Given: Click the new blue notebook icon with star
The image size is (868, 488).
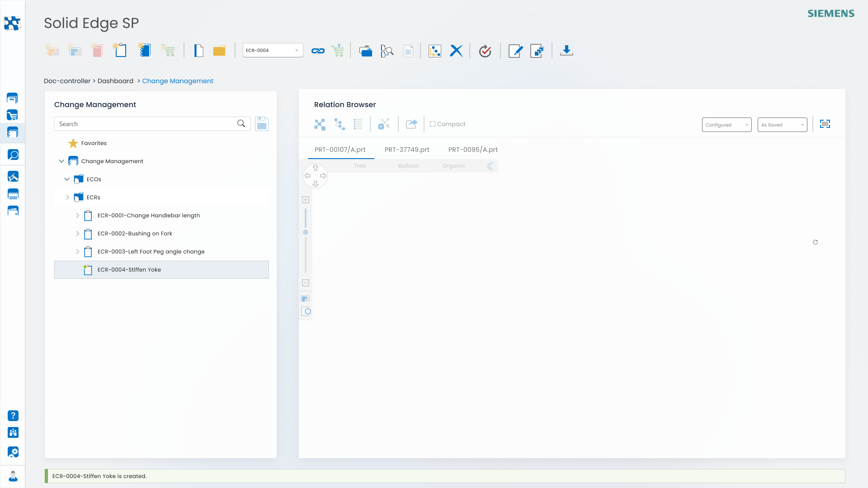Looking at the screenshot, I should (x=144, y=50).
